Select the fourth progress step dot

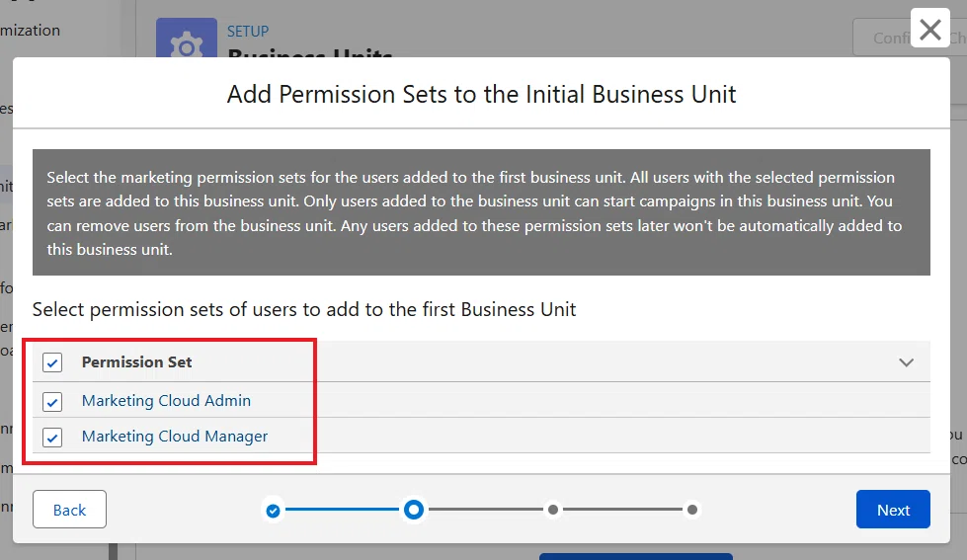tap(692, 510)
